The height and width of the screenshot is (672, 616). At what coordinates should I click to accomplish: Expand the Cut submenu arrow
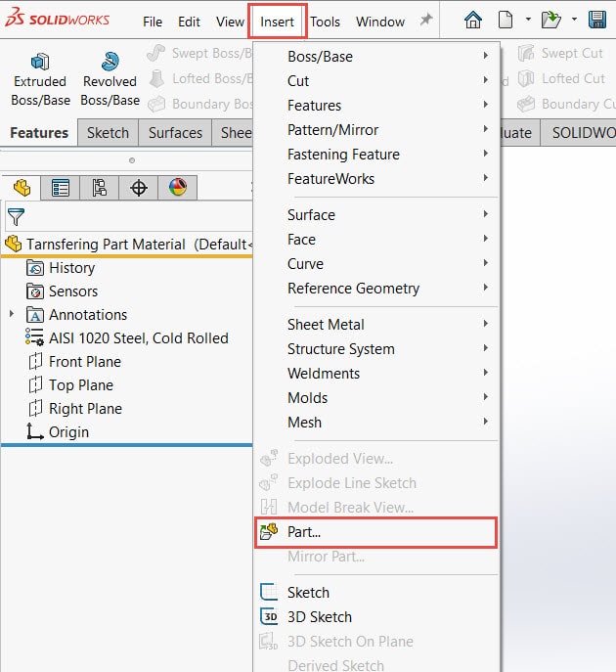click(486, 79)
